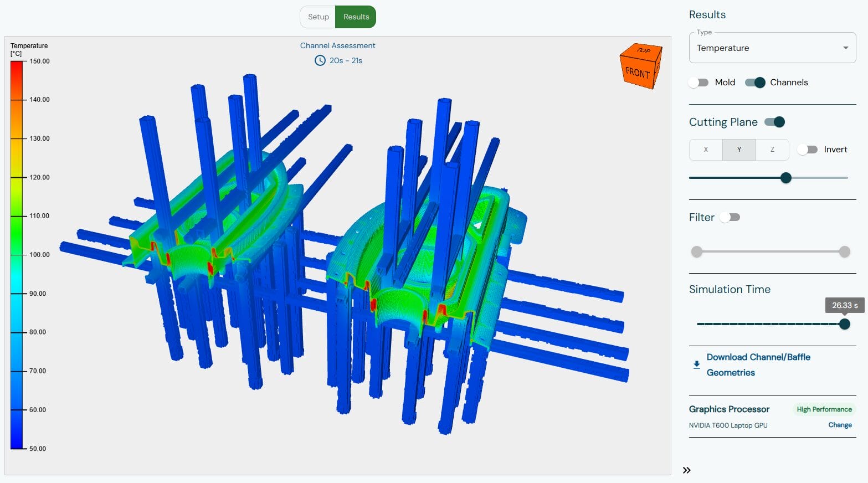Click the clock icon beside 20s - 21s
The width and height of the screenshot is (868, 483).
[320, 60]
